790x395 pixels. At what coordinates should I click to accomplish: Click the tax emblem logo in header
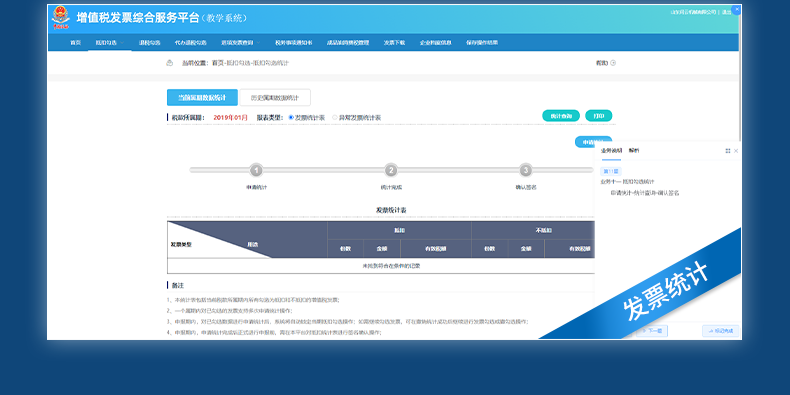[60, 18]
